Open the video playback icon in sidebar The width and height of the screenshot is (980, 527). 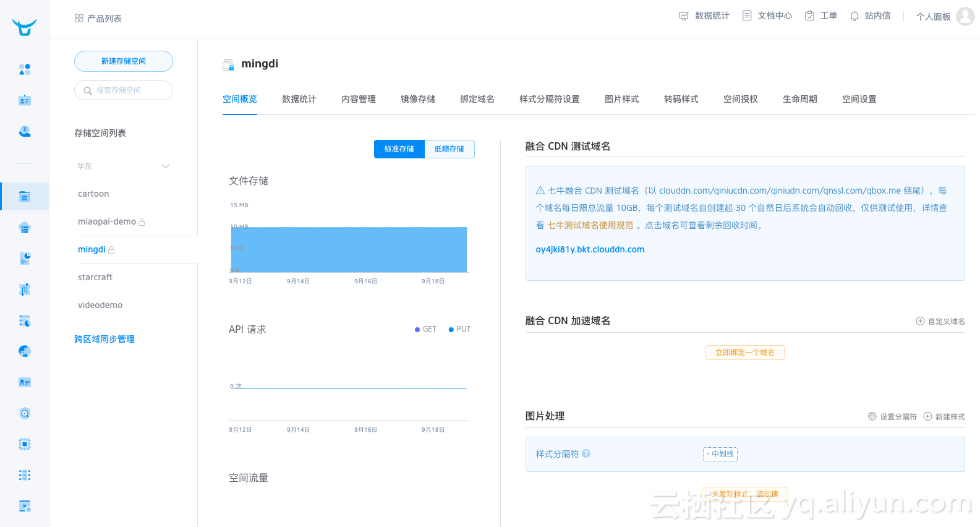(25, 506)
